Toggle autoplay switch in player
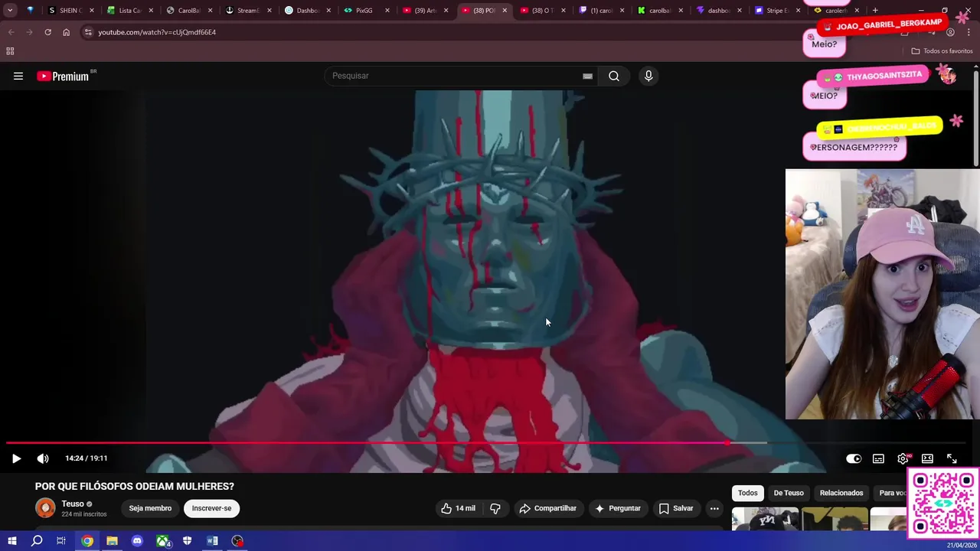This screenshot has height=551, width=980. pos(854,458)
